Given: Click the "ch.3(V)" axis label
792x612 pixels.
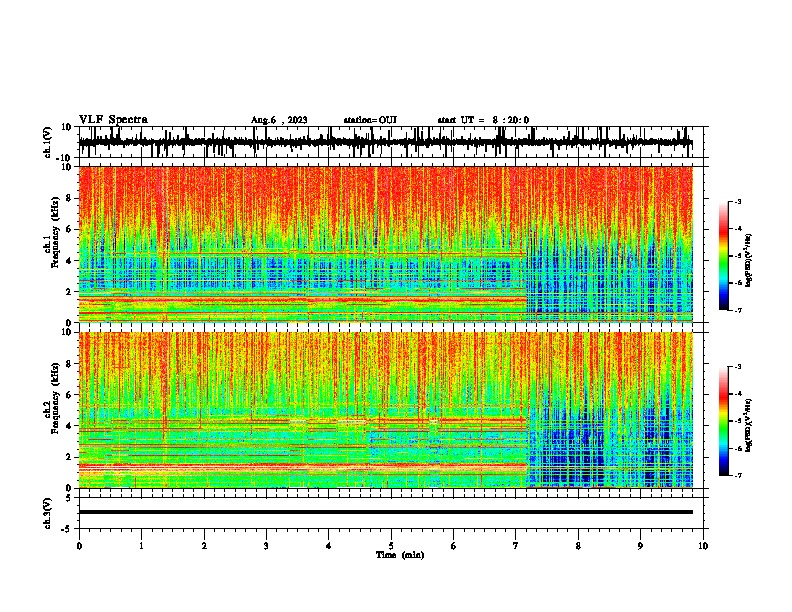Looking at the screenshot, I should (48, 513).
